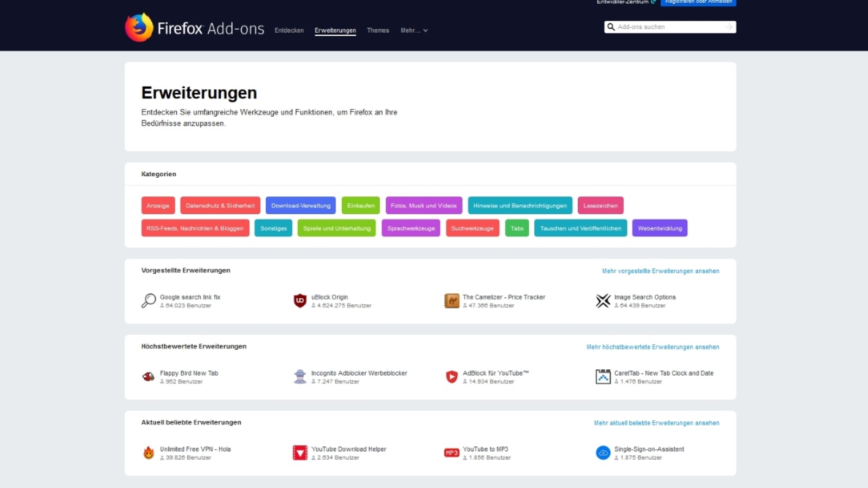The image size is (868, 488).
Task: Choose the Webentwicklung category
Action: [x=660, y=228]
